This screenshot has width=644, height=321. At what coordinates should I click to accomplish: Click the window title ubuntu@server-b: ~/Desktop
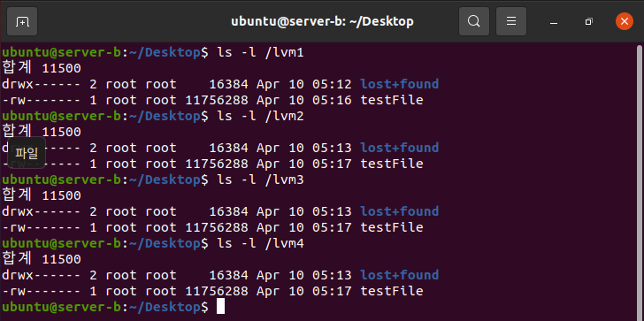[322, 21]
